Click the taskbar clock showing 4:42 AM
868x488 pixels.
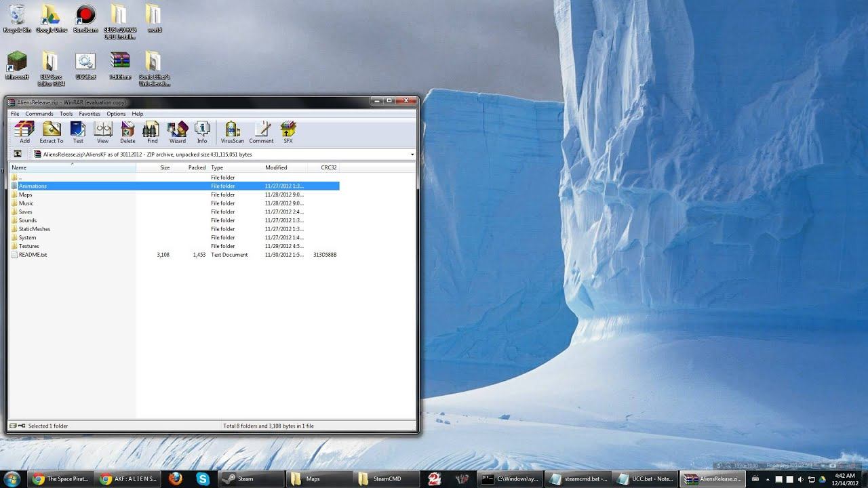tap(844, 479)
